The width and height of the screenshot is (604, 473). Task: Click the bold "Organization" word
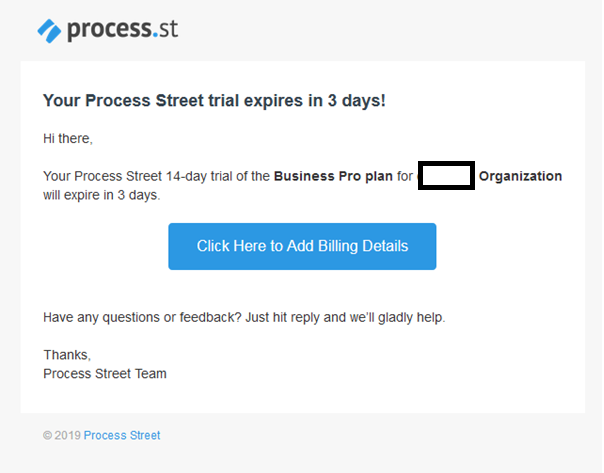click(520, 176)
